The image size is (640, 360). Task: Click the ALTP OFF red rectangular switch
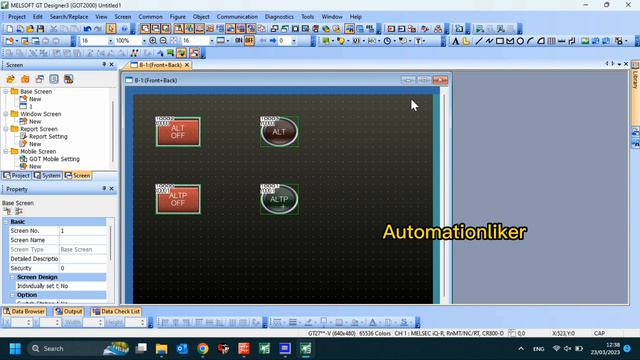178,199
